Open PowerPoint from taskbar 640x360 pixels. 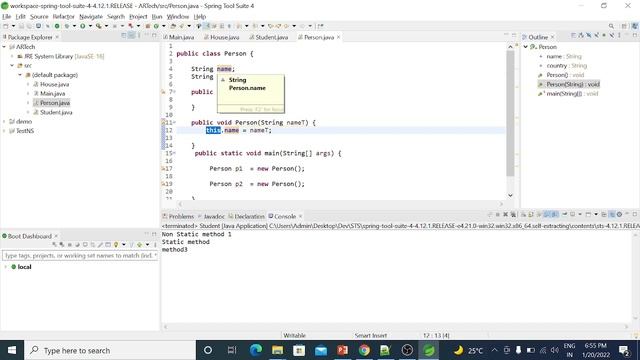342,350
